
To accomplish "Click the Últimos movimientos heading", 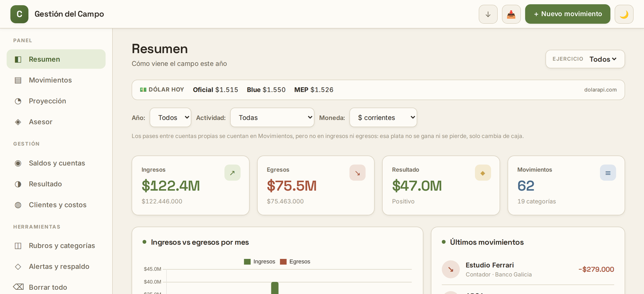I will pos(487,242).
